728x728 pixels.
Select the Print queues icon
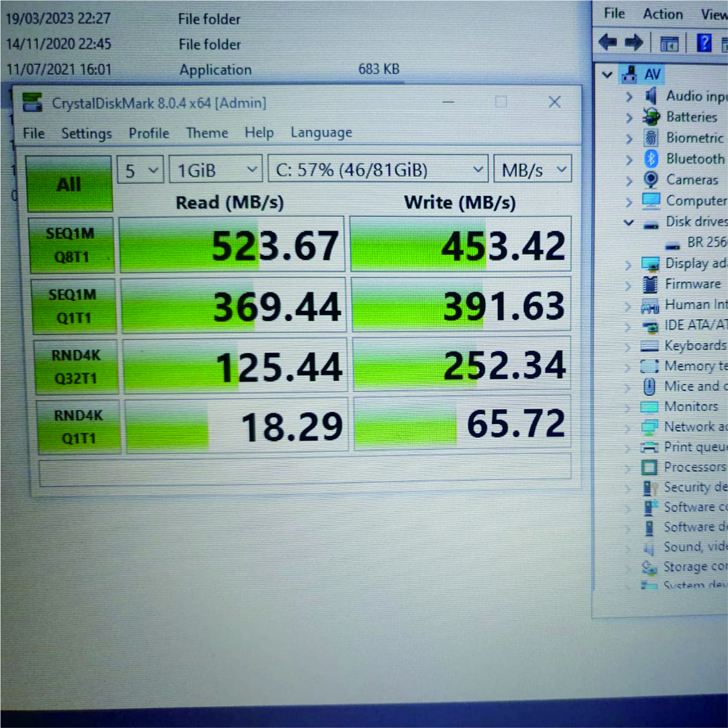[649, 447]
